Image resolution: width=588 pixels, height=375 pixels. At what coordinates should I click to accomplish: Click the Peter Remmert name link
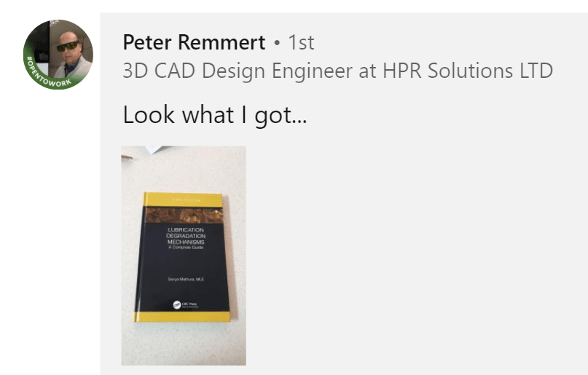194,42
